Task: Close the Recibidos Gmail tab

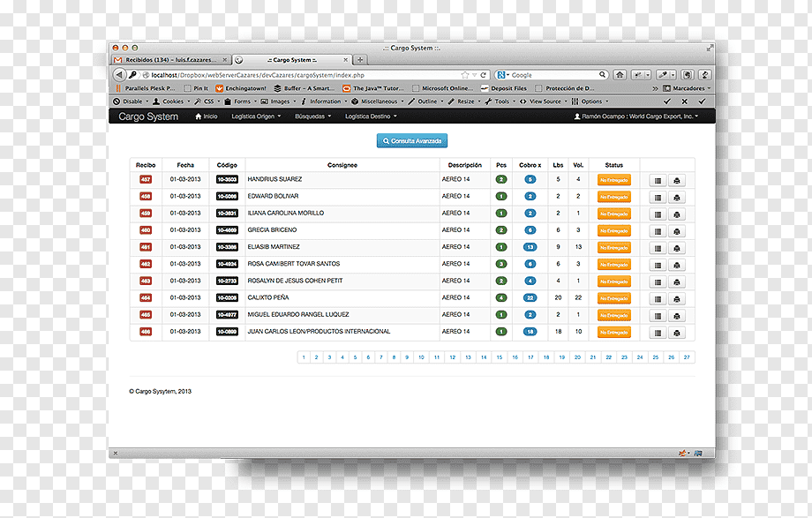Action: click(x=225, y=60)
